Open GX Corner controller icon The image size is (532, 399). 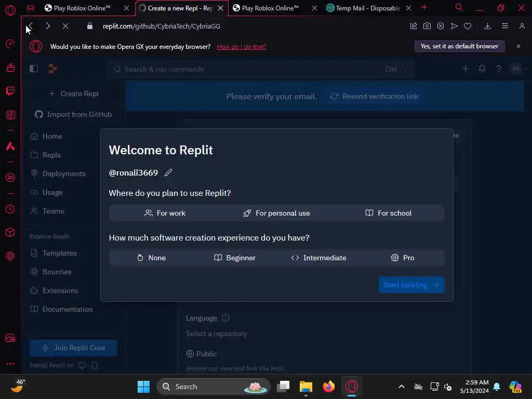[31, 8]
